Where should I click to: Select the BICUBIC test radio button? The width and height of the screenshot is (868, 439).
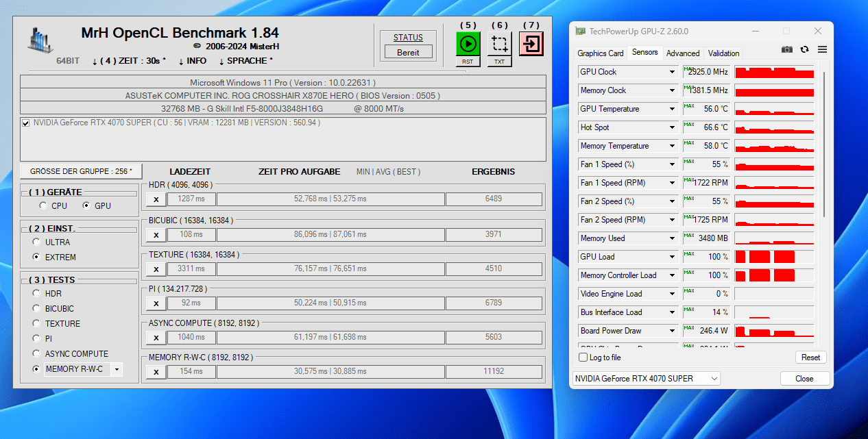pyautogui.click(x=36, y=308)
